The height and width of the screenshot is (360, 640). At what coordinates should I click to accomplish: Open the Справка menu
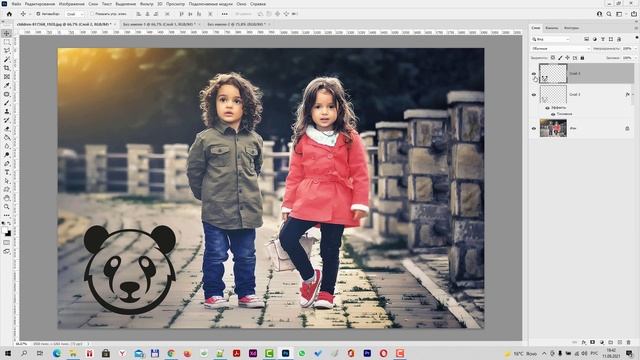pos(258,4)
